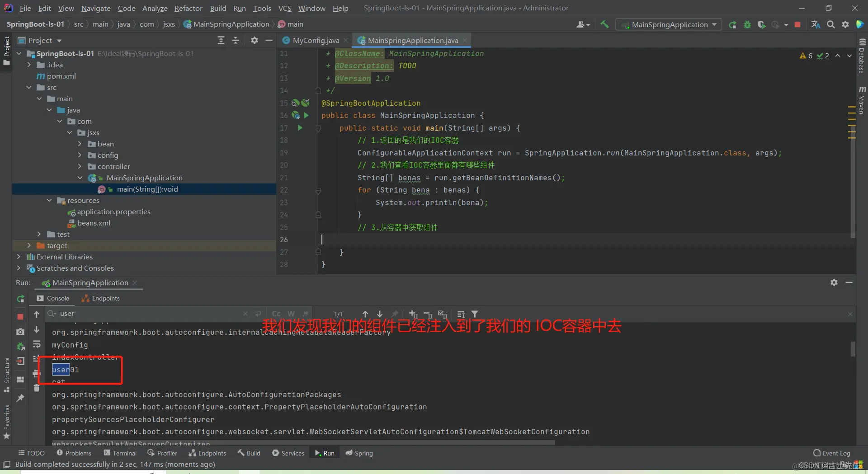Toggle filter search results funnel icon

click(475, 314)
